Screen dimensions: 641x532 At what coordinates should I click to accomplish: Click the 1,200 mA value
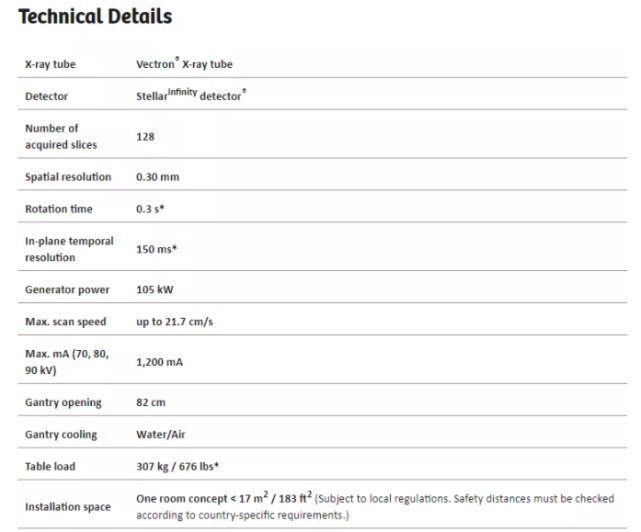coord(159,362)
